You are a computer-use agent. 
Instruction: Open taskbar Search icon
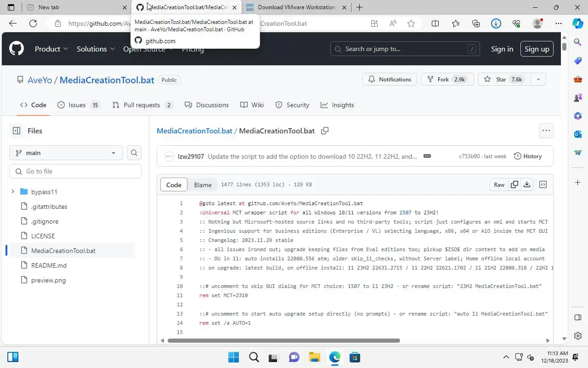254,357
